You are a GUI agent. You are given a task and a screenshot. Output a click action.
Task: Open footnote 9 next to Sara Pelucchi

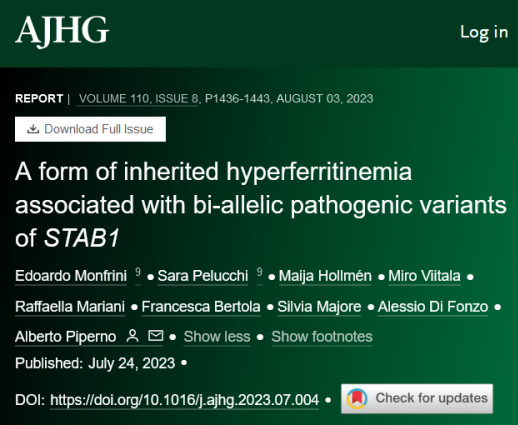259,273
